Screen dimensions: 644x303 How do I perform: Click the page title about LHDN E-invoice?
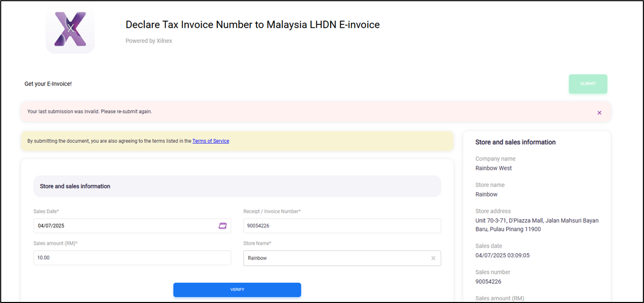[252, 25]
